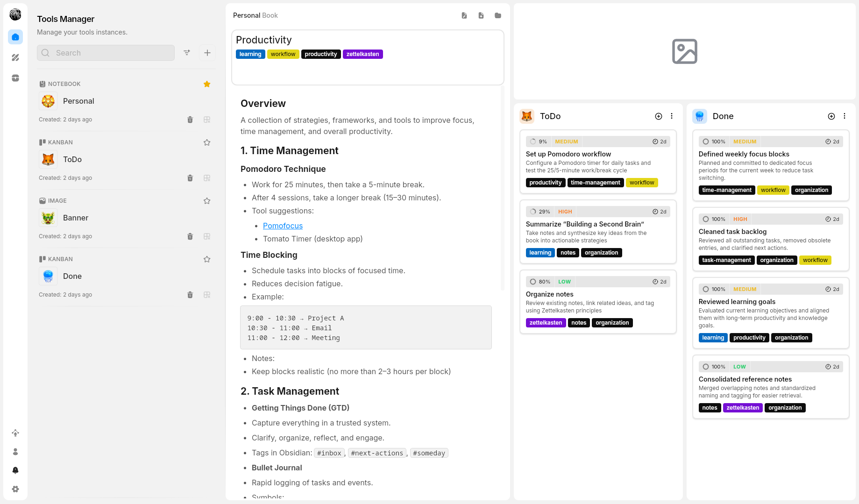Unstar the favorited Personal notebook

(x=207, y=84)
